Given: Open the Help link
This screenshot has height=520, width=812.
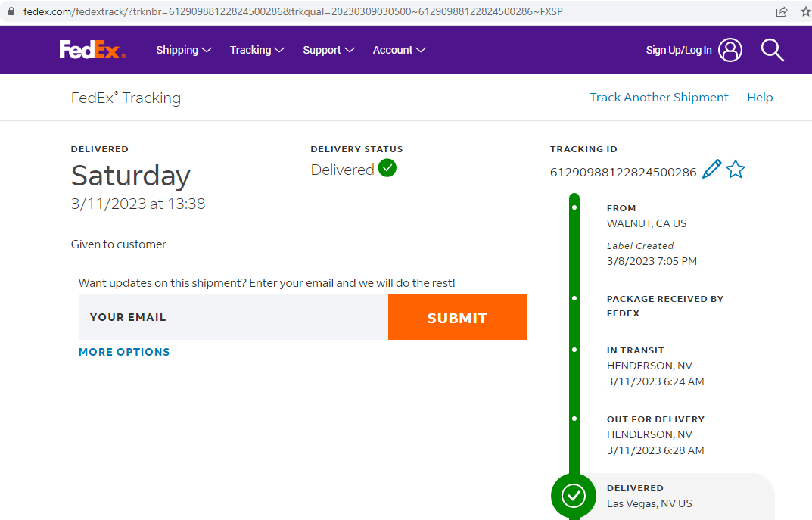Looking at the screenshot, I should point(760,97).
